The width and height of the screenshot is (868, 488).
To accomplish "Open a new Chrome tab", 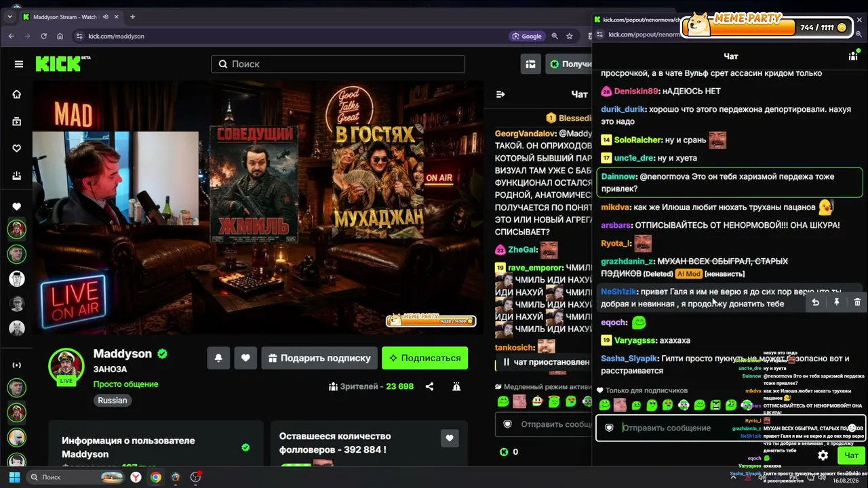I will pyautogui.click(x=132, y=17).
